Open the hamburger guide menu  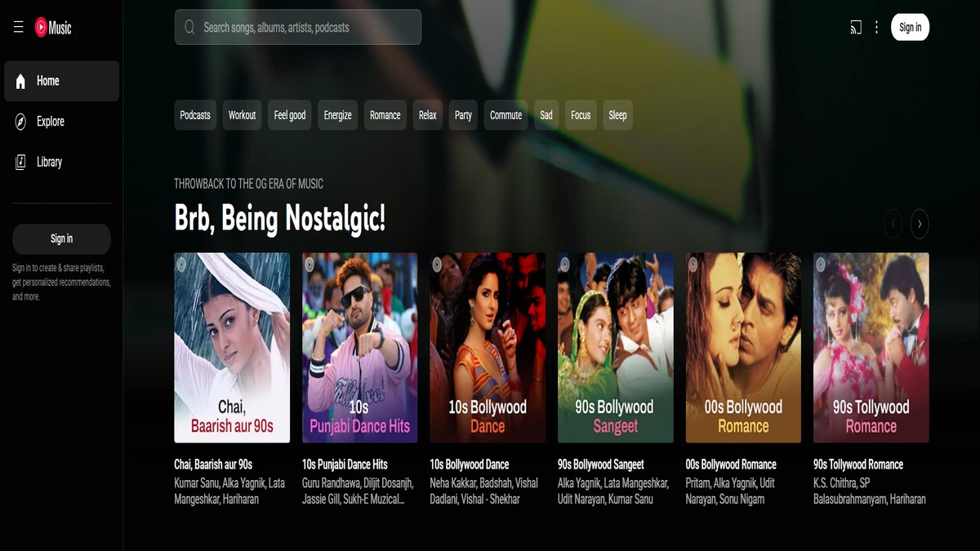tap(18, 28)
